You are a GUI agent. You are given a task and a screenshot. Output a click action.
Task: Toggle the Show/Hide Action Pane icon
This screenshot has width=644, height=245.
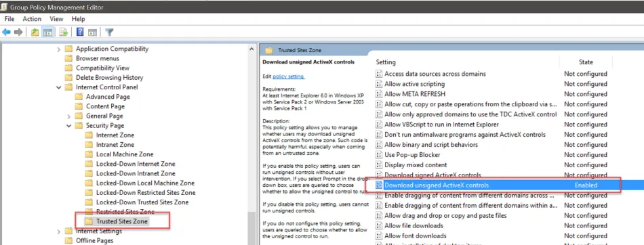[92, 32]
